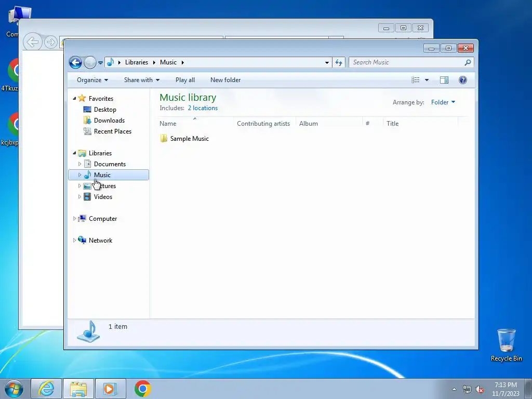Expand the Videos library node
The width and height of the screenshot is (532, 399).
(79, 197)
